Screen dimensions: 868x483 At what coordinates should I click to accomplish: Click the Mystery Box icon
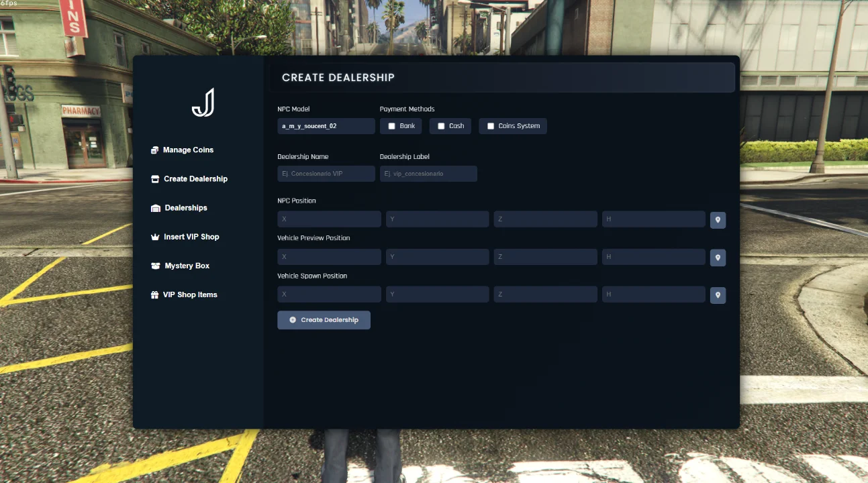point(155,266)
